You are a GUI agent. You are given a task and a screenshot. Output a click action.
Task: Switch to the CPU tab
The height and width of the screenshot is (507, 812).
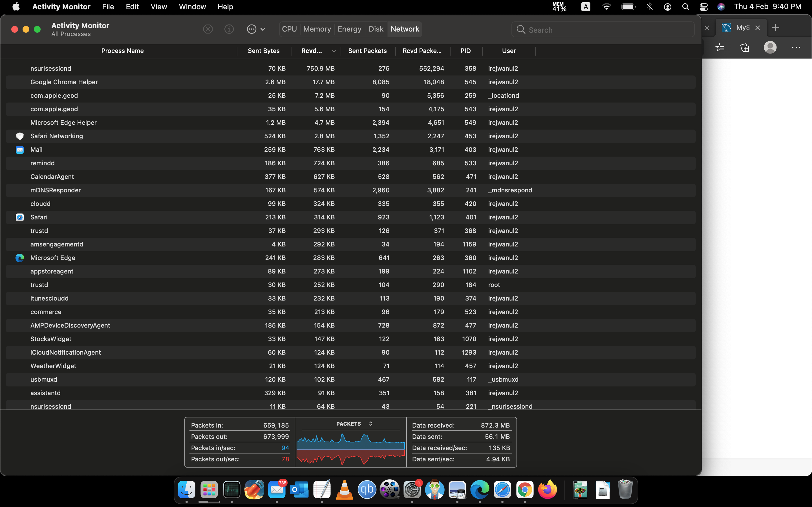pos(289,29)
